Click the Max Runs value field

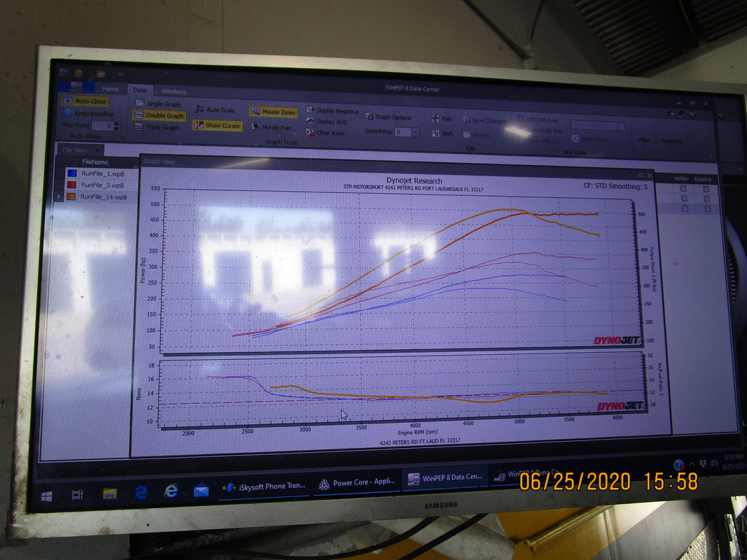click(x=102, y=126)
